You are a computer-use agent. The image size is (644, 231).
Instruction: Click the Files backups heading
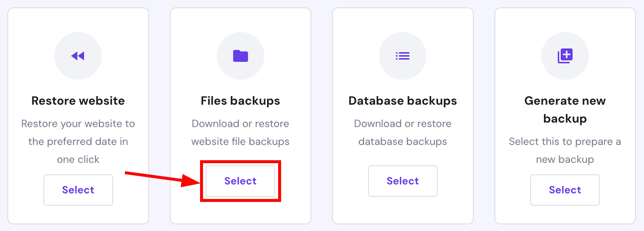(240, 101)
